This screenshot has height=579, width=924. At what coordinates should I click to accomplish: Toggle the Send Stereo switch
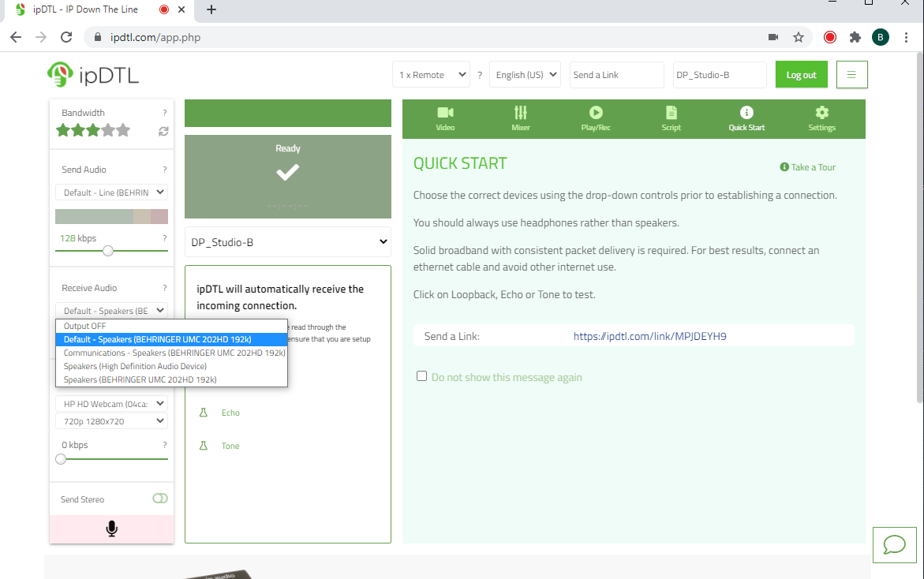point(159,499)
